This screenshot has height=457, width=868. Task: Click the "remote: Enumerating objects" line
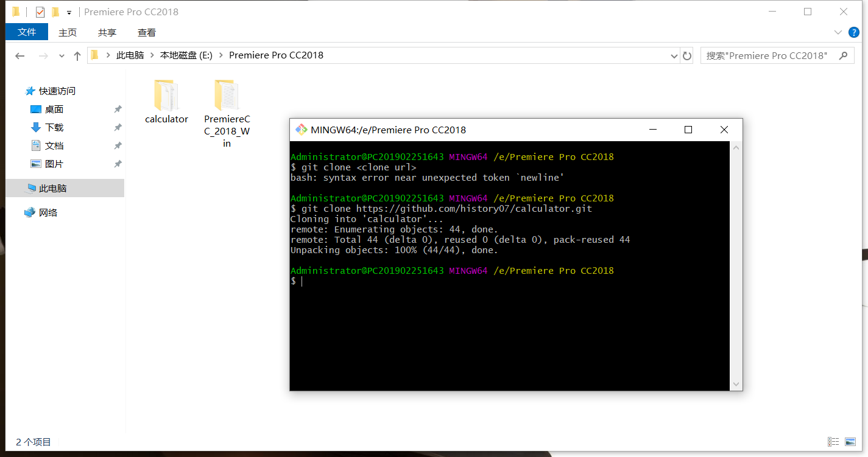(x=394, y=229)
